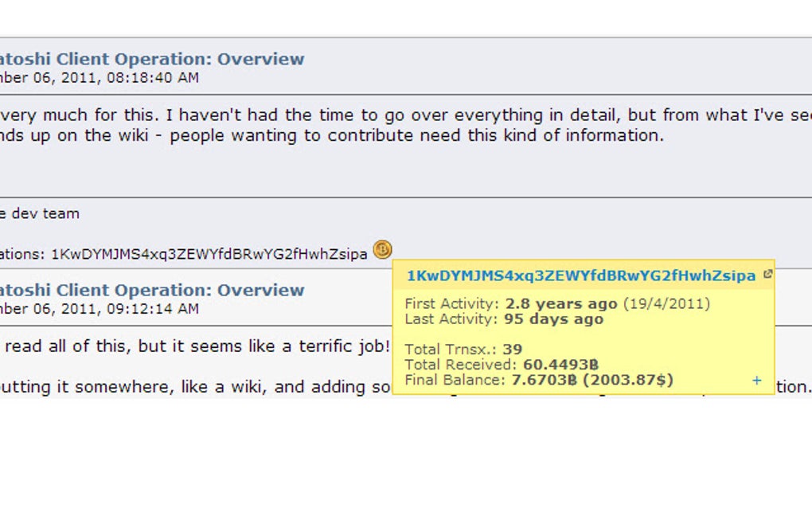Click the Total Trnsx. count of 39
Viewport: 812px width, 508px height.
coord(512,350)
